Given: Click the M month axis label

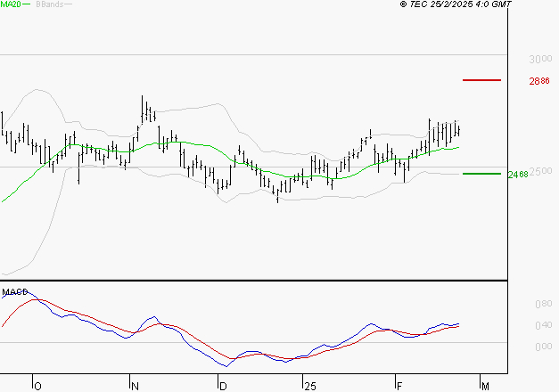Looking at the screenshot, I should click(x=485, y=387).
